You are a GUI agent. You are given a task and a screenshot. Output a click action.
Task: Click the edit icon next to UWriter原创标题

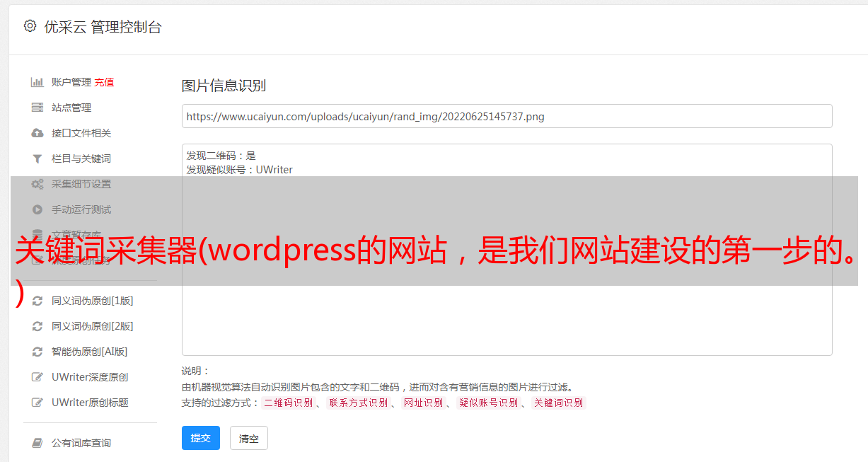tap(37, 403)
